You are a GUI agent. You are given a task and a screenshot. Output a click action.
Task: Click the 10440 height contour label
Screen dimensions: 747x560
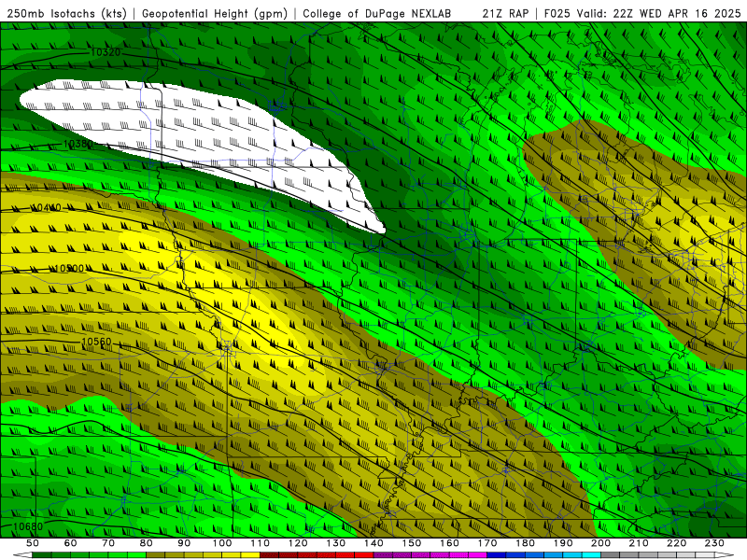46,207
